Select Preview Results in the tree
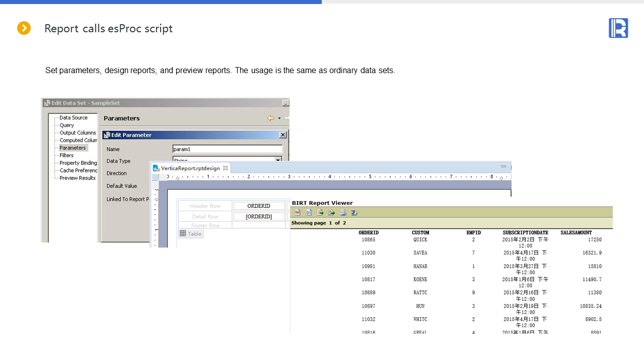The width and height of the screenshot is (644, 363). (78, 178)
